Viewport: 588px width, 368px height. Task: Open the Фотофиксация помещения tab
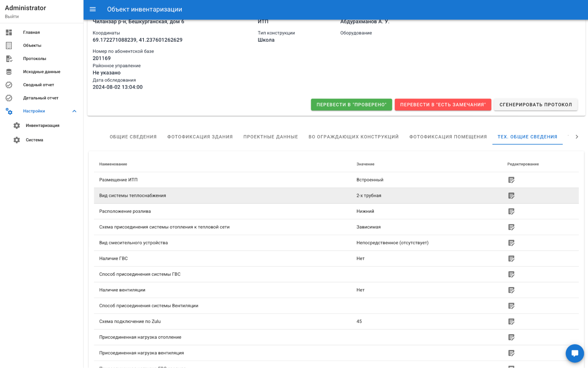[x=448, y=137]
